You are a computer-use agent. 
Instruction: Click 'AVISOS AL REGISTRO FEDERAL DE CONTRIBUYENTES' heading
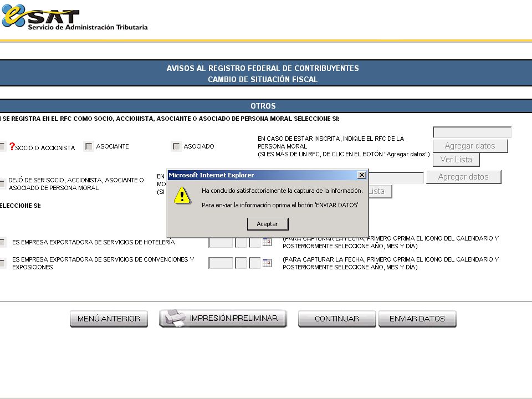point(263,68)
